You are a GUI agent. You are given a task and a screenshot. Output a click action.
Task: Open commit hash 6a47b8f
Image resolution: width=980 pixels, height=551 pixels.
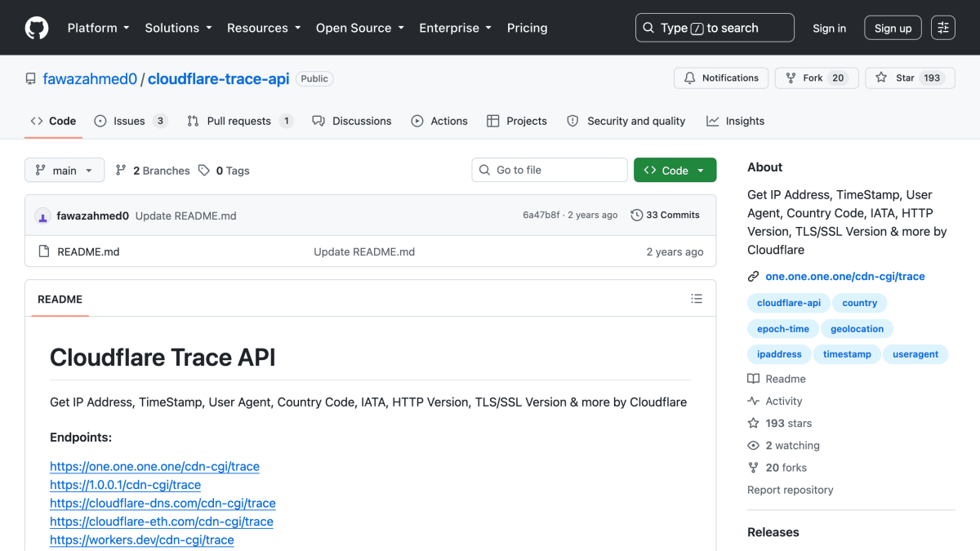[x=541, y=216]
